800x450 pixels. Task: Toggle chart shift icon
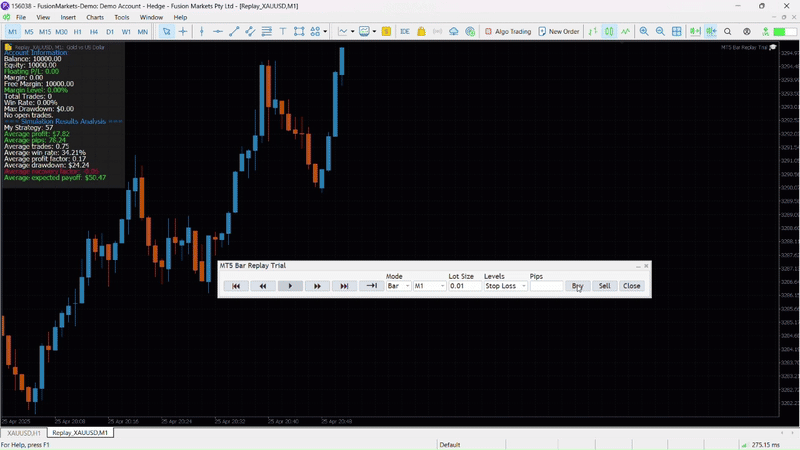pos(711,32)
